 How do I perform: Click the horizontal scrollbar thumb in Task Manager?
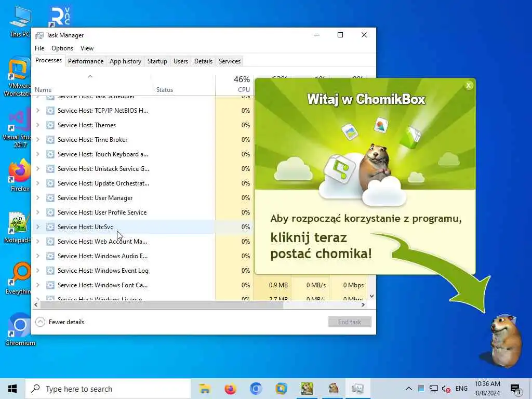[162, 304]
